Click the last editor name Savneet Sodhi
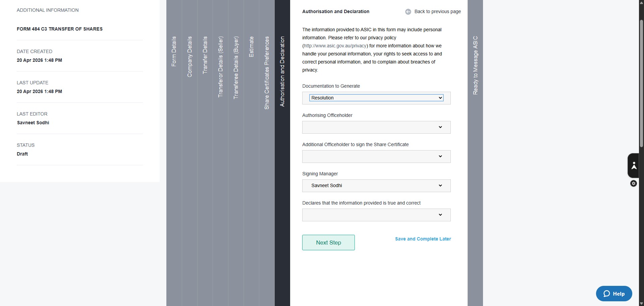644x306 pixels. (33, 123)
